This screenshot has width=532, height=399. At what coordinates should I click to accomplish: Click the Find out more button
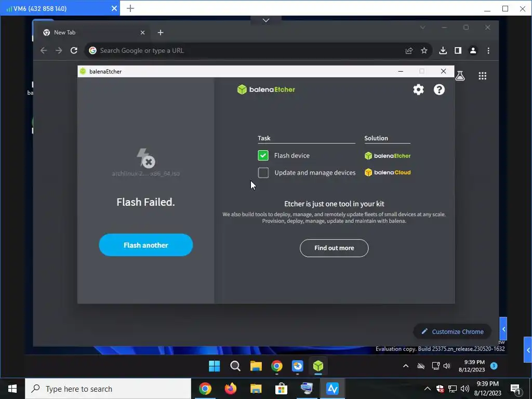tap(334, 248)
